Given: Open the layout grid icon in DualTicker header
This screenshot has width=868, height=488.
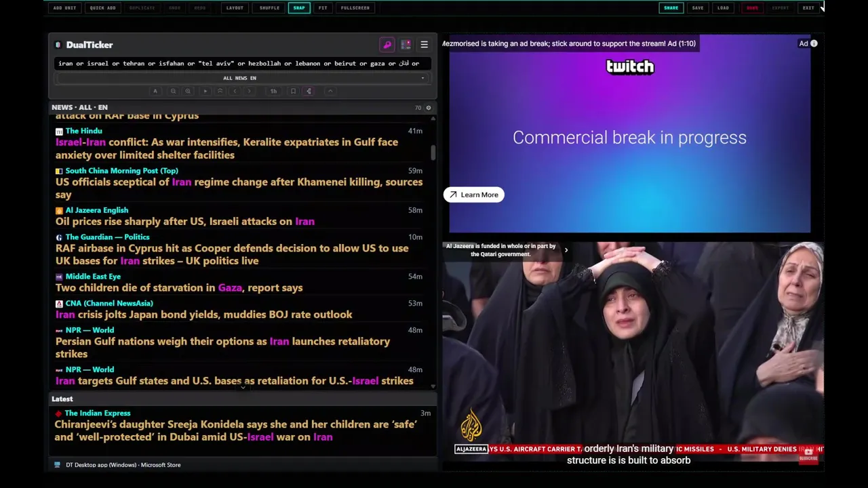Looking at the screenshot, I should click(406, 45).
